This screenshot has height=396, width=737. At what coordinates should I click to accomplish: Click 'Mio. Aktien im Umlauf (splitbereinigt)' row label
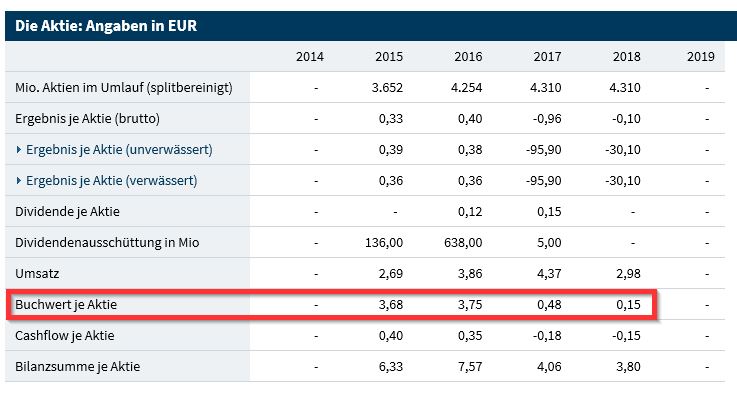[x=124, y=87]
